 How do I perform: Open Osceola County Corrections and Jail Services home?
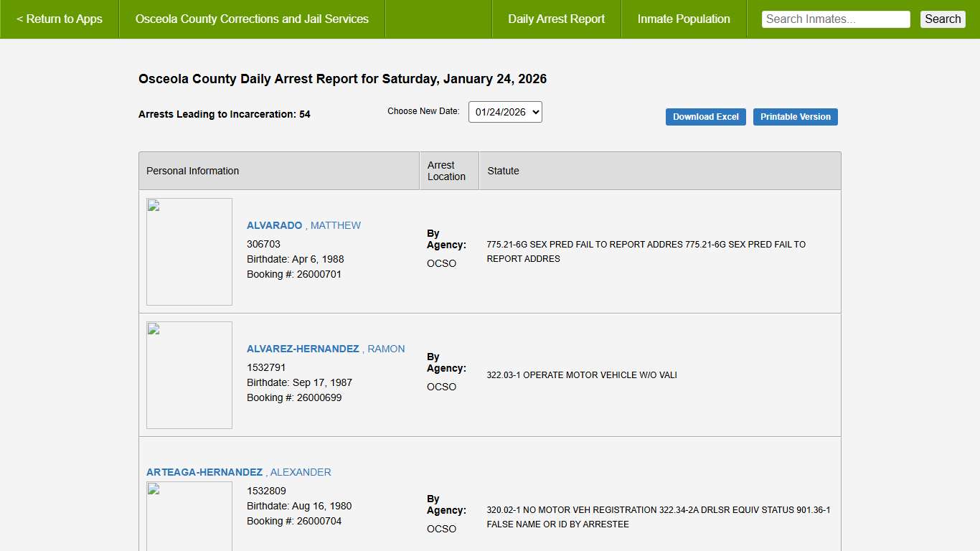252,19
